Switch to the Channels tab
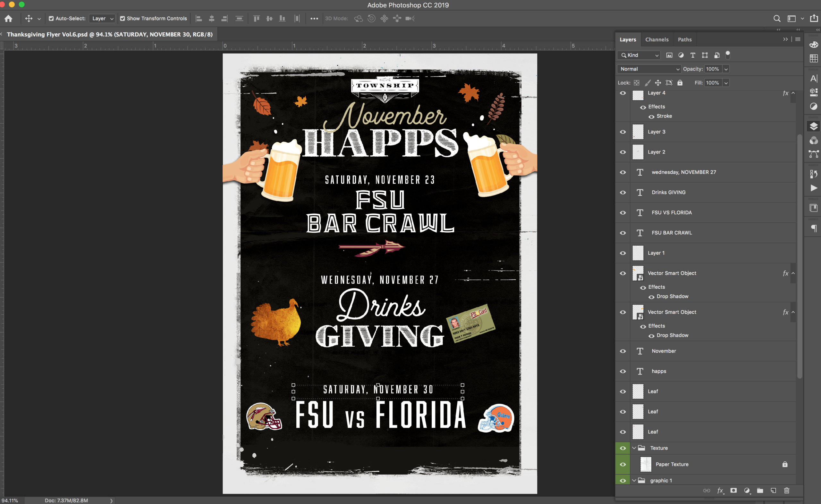The image size is (821, 504). [x=656, y=40]
